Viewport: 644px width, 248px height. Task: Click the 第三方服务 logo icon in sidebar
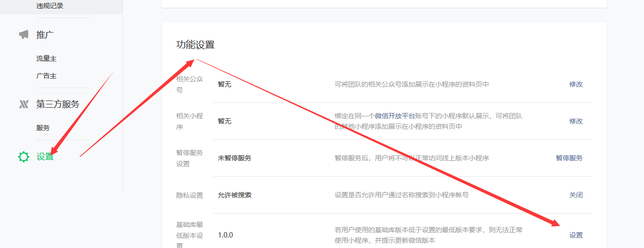click(x=23, y=104)
